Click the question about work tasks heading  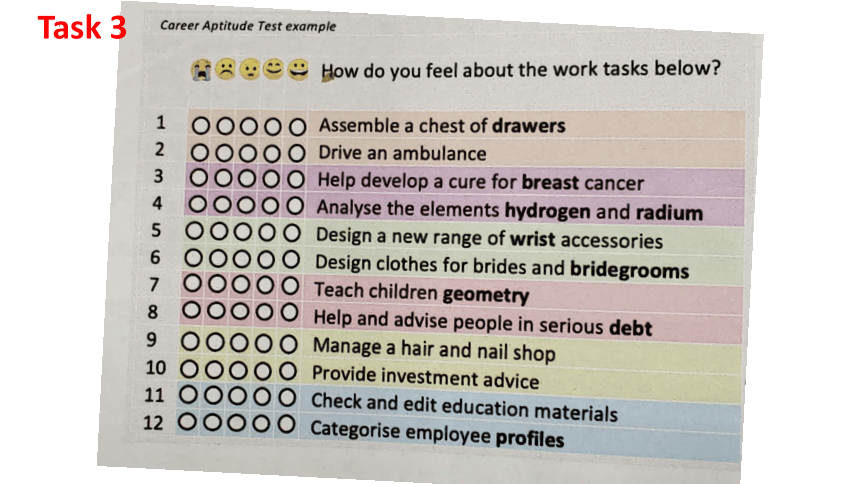pyautogui.click(x=520, y=70)
